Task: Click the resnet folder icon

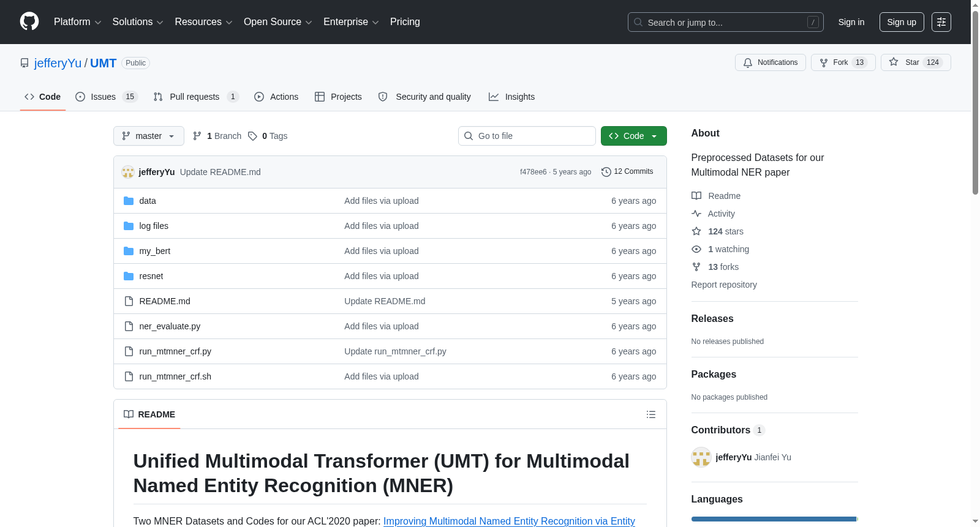Action: pyautogui.click(x=129, y=276)
